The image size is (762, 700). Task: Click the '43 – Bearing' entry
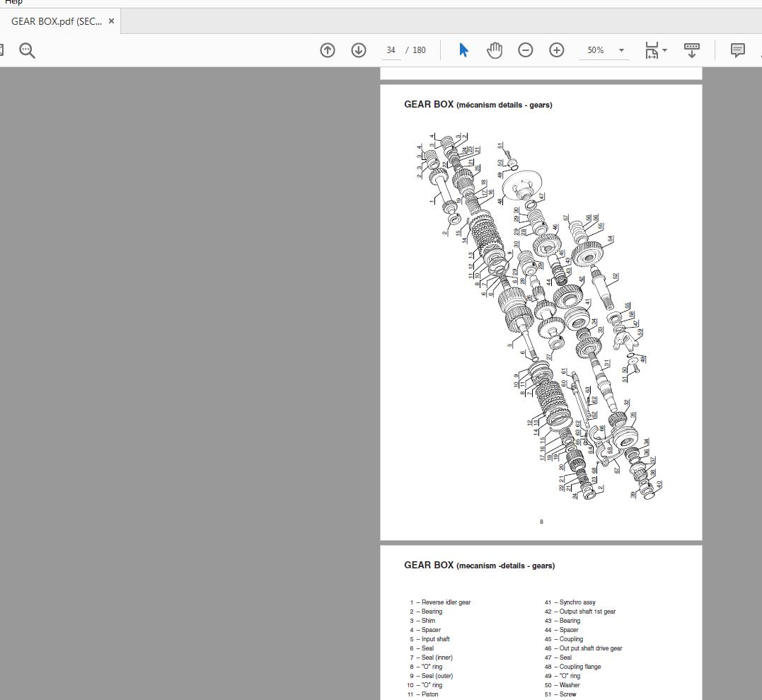562,621
